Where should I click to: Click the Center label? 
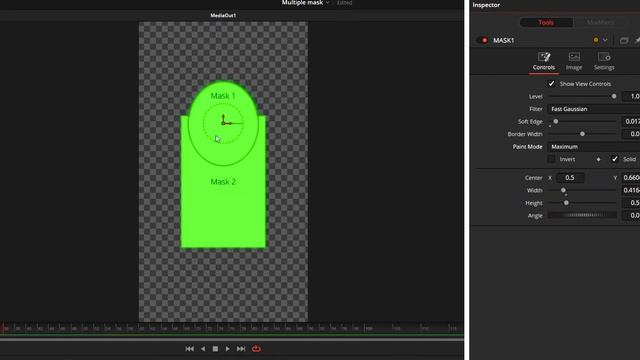pos(533,178)
